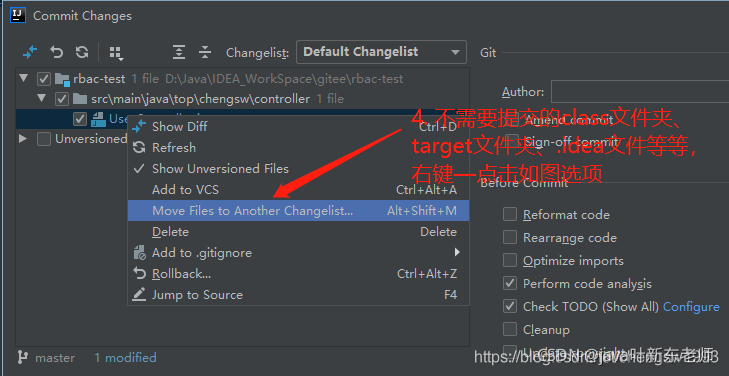The width and height of the screenshot is (729, 376).
Task: Enable Optimize imports checkbox
Action: (x=510, y=260)
